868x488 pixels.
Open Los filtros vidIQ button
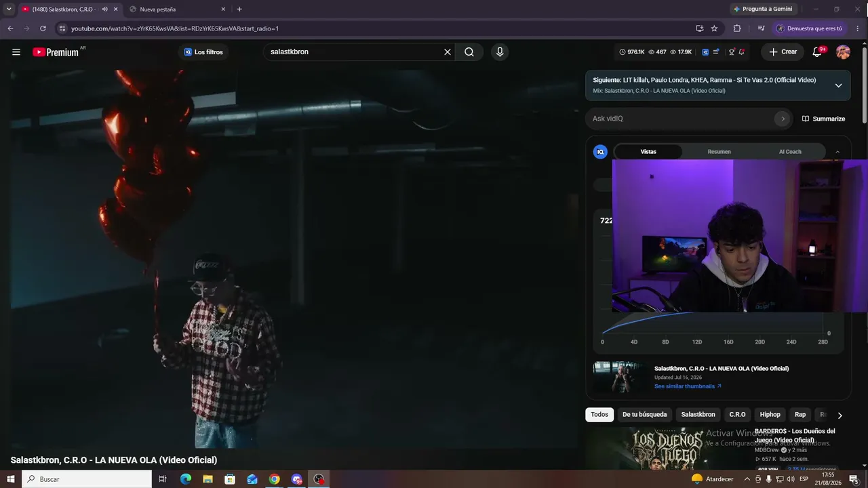click(x=203, y=52)
